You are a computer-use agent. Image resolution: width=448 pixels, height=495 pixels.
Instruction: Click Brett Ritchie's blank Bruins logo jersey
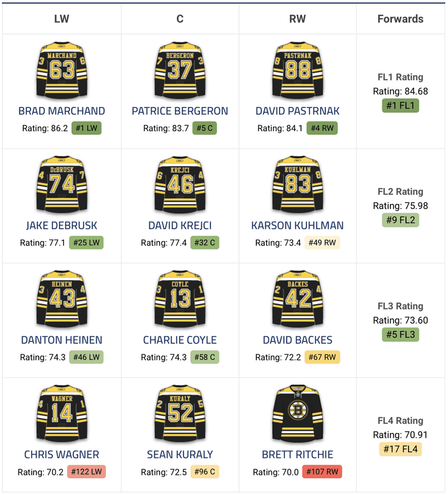tap(297, 413)
